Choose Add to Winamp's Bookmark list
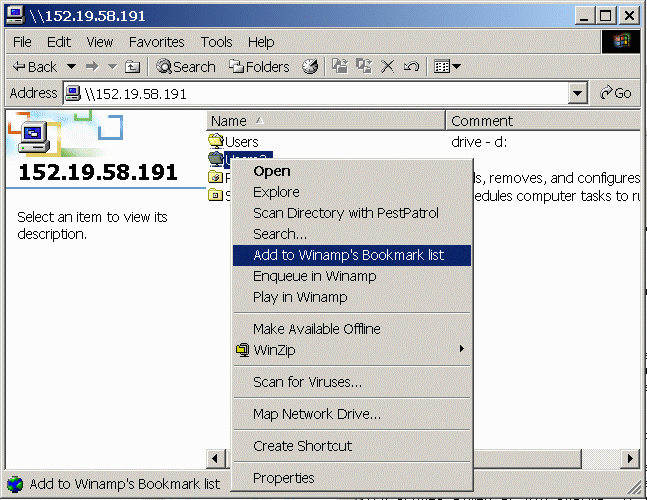 pos(352,255)
